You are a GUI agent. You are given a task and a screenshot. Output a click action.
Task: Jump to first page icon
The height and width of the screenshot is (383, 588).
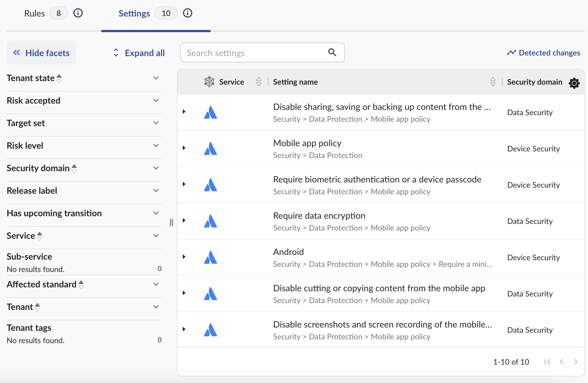(547, 362)
